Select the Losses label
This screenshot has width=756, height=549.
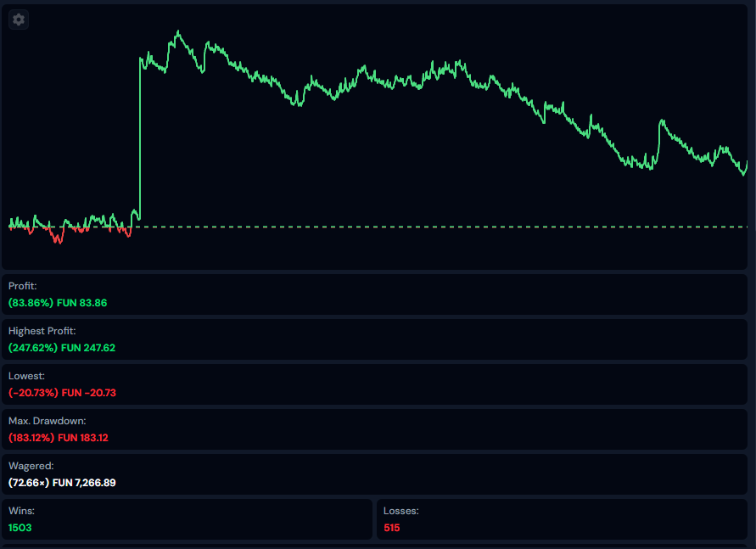pyautogui.click(x=400, y=511)
